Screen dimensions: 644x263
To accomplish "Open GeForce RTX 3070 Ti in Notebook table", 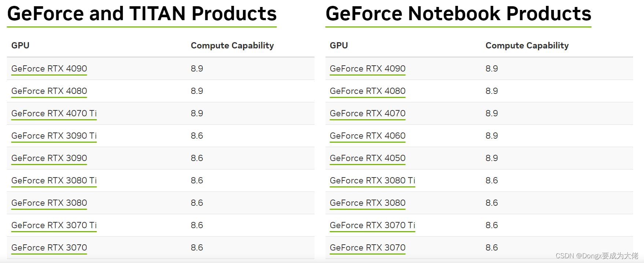I will 372,225.
